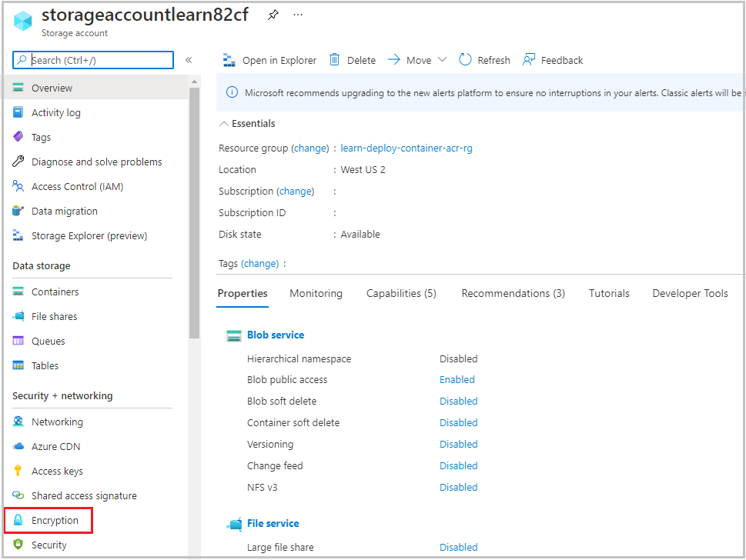Click the File shares icon
The height and width of the screenshot is (560, 746).
(18, 316)
